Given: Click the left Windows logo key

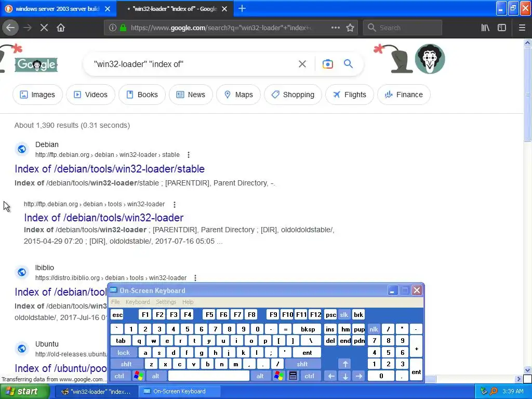Looking at the screenshot, I should click(x=138, y=376).
